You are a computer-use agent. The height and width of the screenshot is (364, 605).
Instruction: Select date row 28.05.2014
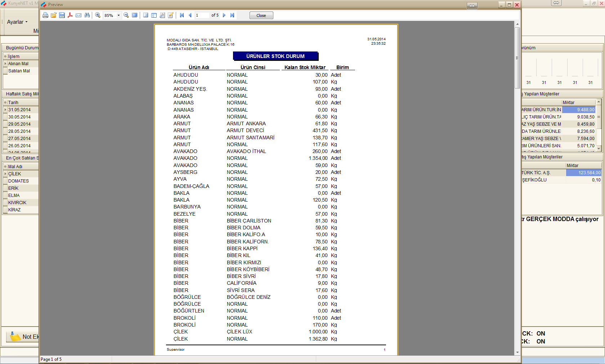tap(21, 131)
